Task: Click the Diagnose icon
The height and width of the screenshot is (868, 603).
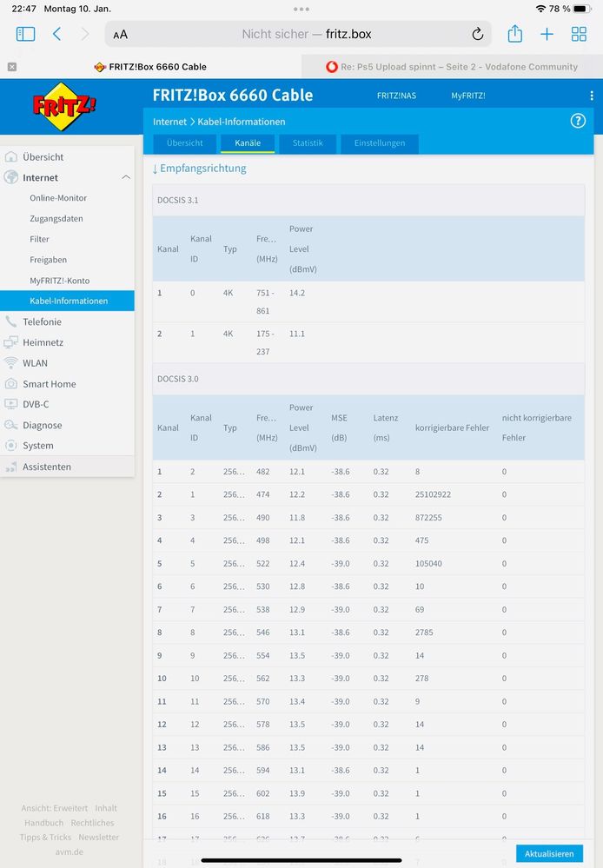Action: click(x=10, y=425)
